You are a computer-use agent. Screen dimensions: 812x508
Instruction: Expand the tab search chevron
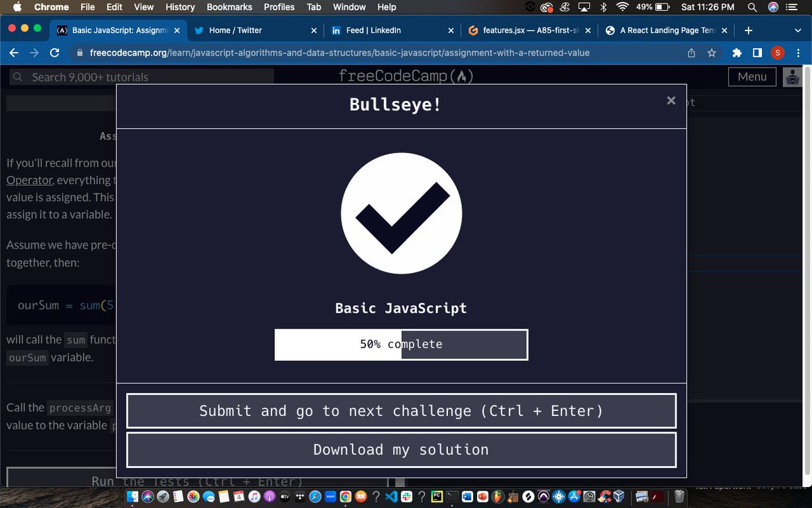797,30
